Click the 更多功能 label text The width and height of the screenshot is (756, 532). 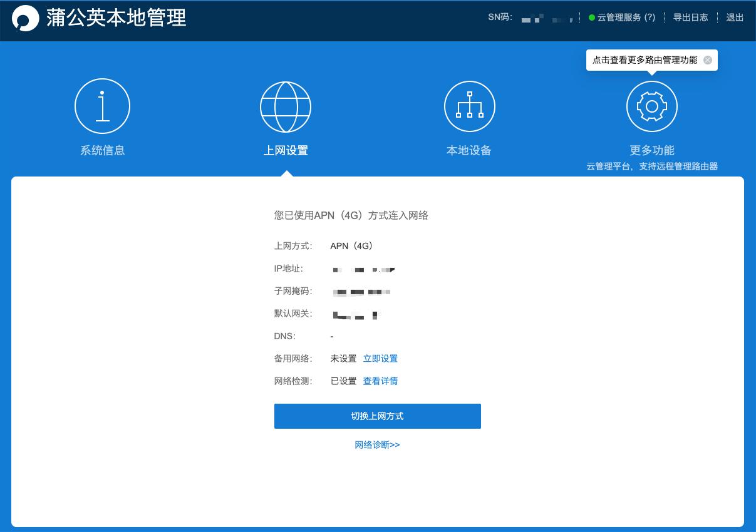[652, 150]
